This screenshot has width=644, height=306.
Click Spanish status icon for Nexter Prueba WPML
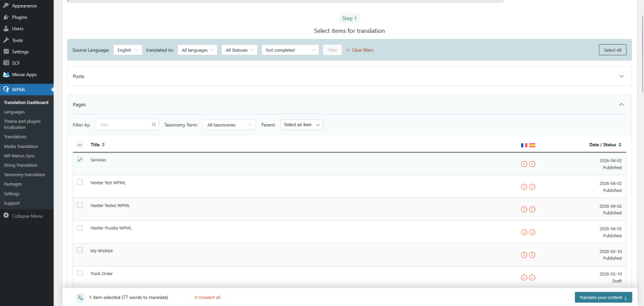[532, 232]
